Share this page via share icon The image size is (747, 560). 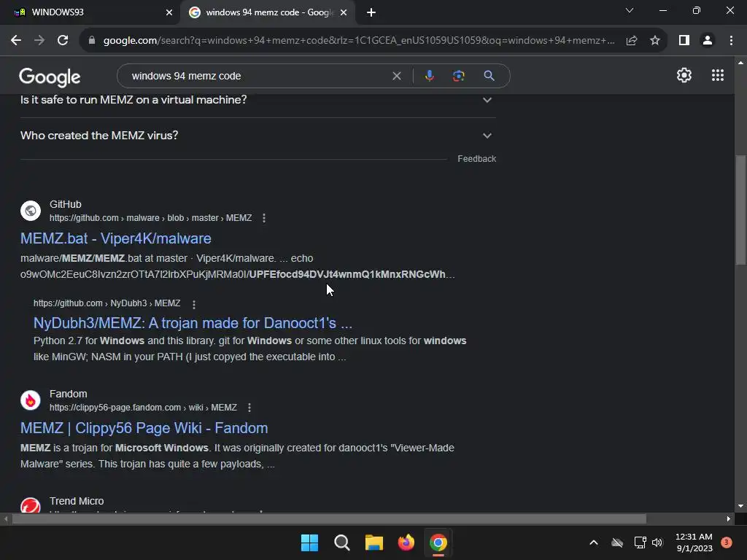[x=632, y=41]
